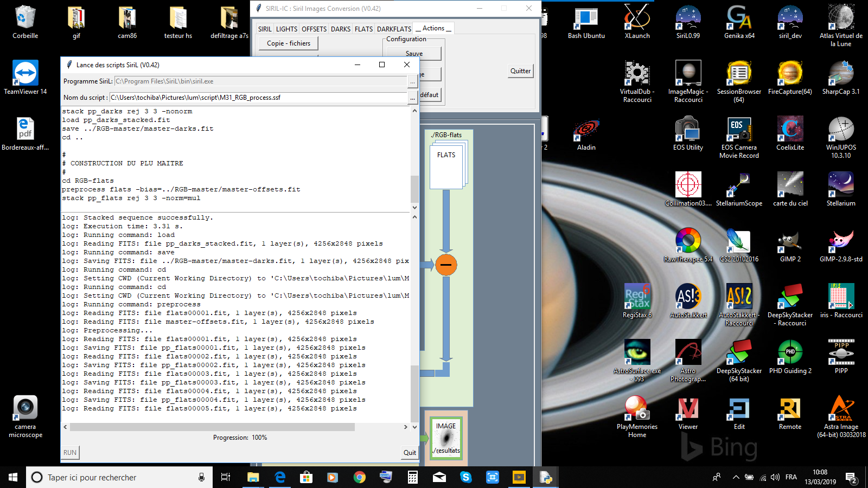
Task: Open Google Chrome from the taskbar
Action: (x=359, y=477)
